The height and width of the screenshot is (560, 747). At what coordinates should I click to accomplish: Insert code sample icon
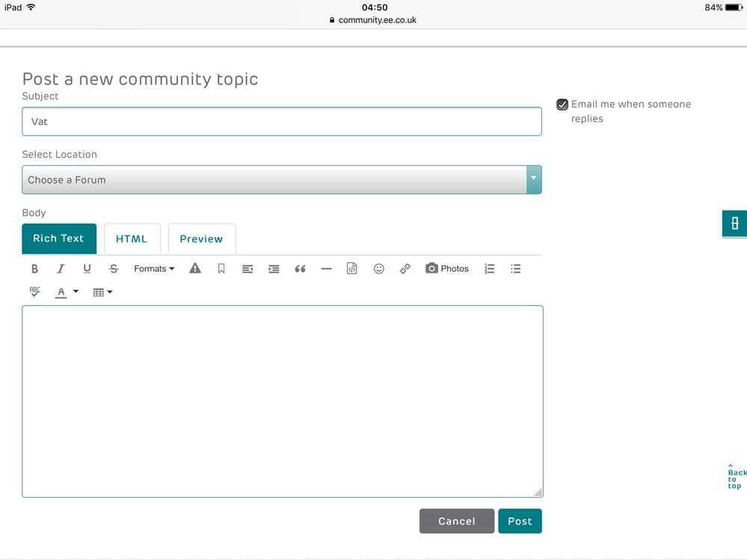[x=352, y=268]
